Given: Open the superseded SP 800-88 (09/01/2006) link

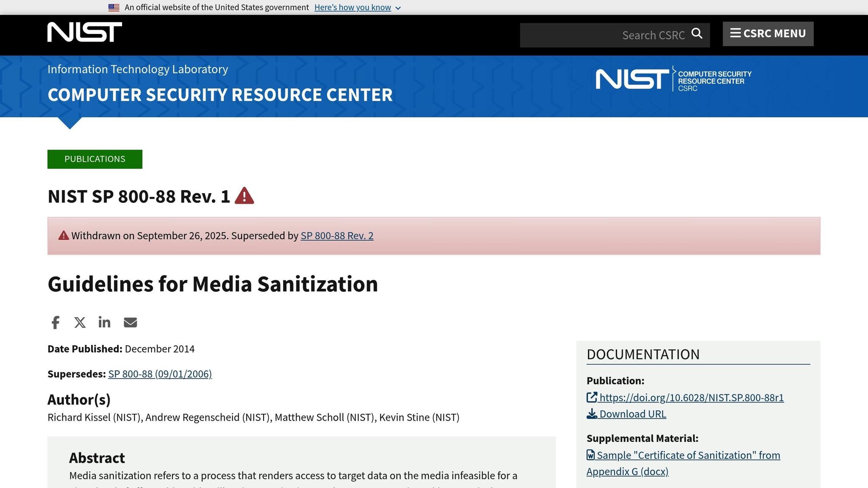Looking at the screenshot, I should point(160,374).
